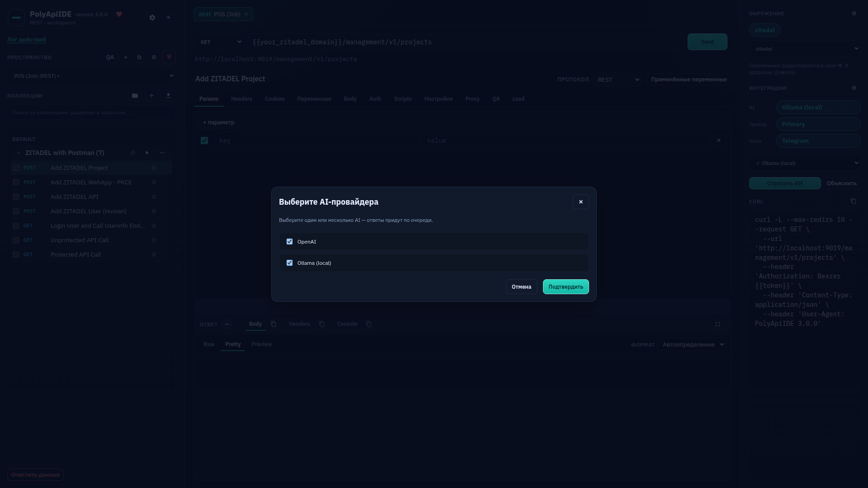Select the Protected API Call checkbox
Image resolution: width=868 pixels, height=488 pixels.
pos(16,254)
